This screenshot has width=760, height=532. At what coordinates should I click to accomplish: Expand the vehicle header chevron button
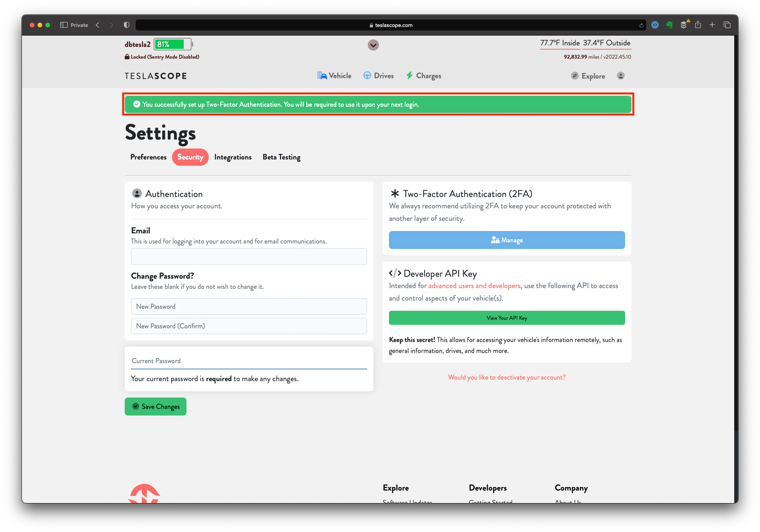click(373, 45)
